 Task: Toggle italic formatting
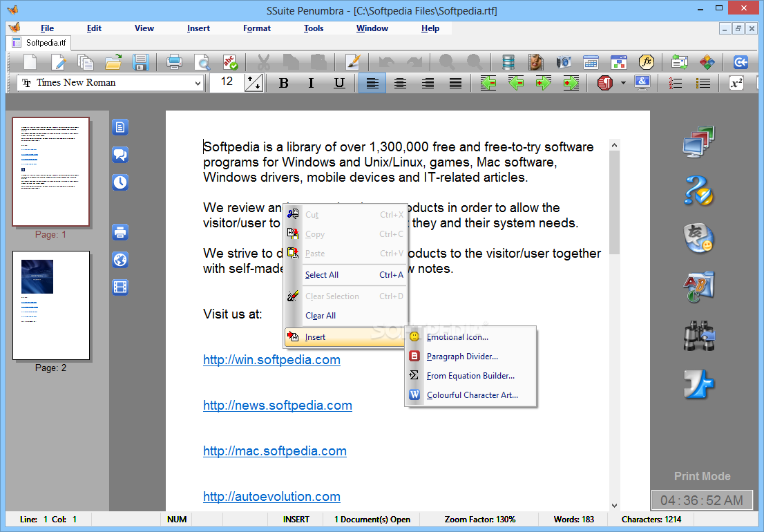tap(311, 83)
